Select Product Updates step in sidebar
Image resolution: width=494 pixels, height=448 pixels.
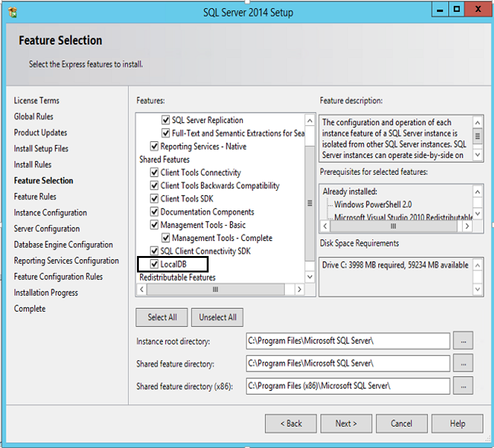pos(41,132)
